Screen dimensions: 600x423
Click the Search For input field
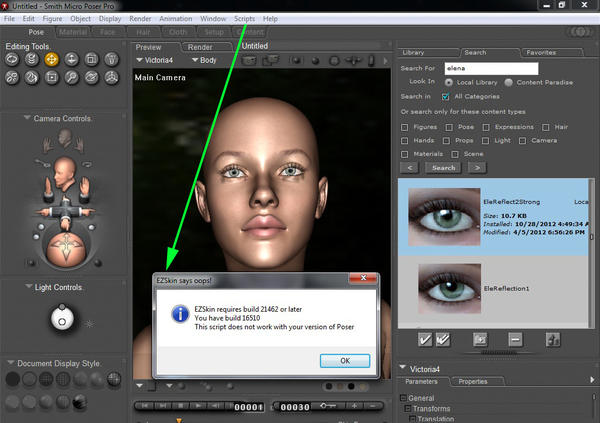[491, 69]
